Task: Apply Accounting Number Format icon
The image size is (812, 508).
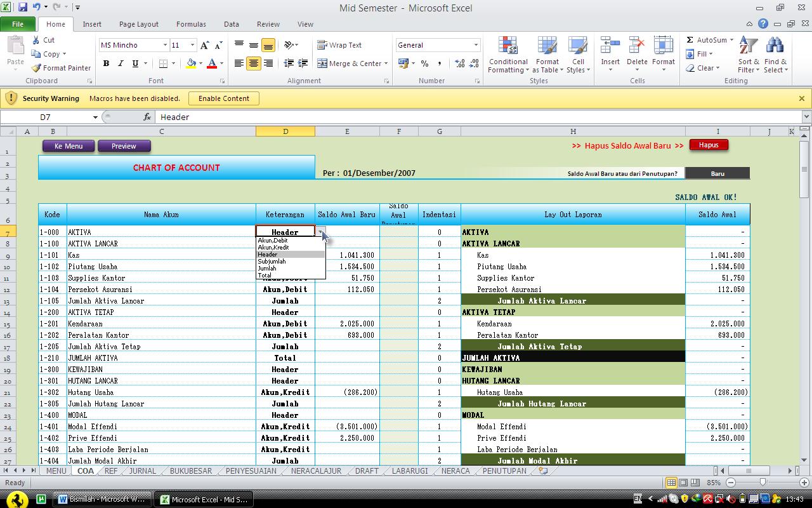Action: point(403,63)
